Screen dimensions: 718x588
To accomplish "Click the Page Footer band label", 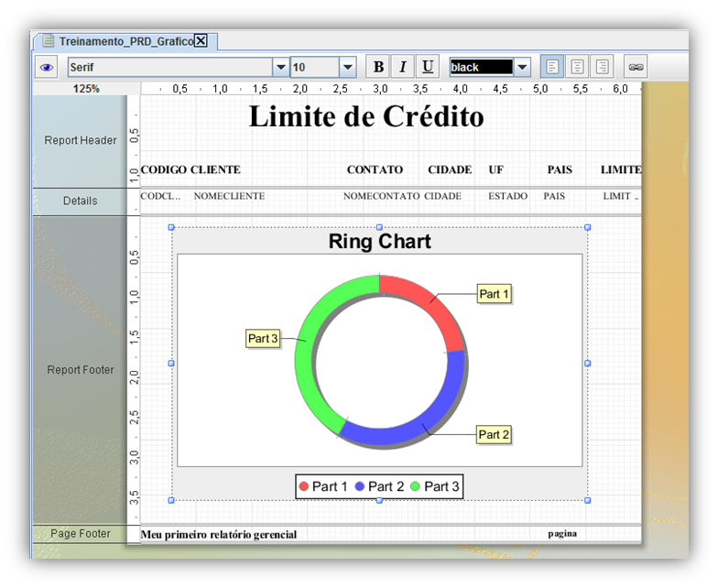I will tap(81, 533).
